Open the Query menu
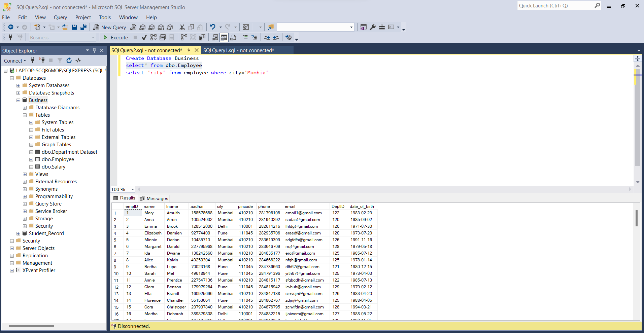Screen dimensions: 644x333 click(x=60, y=17)
